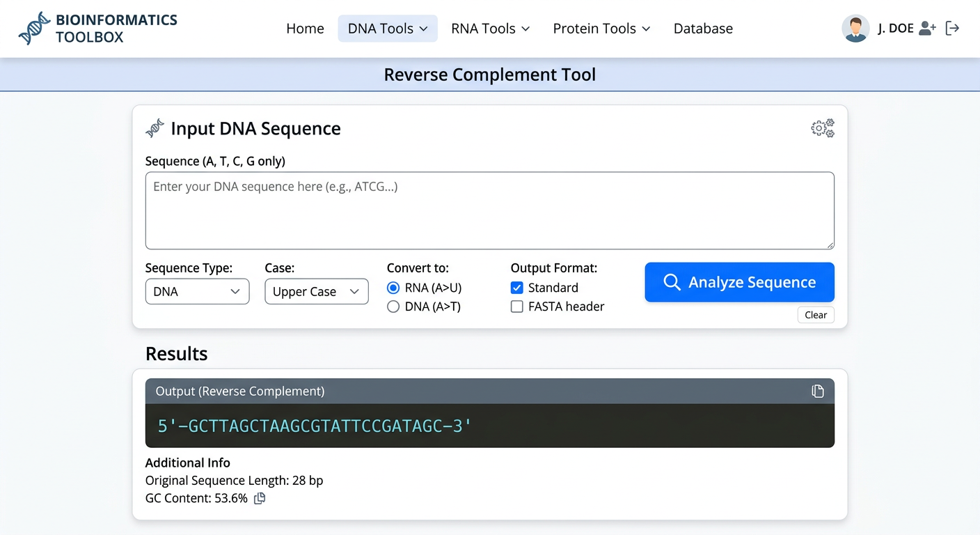Click the DNA icon beside Input DNA Sequence
This screenshot has height=535, width=980.
pos(155,128)
